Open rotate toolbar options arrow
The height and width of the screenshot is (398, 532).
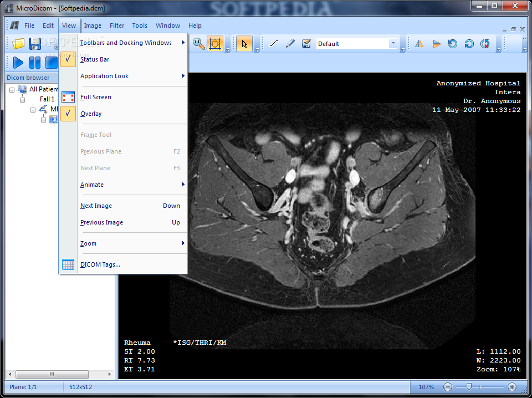coord(499,49)
